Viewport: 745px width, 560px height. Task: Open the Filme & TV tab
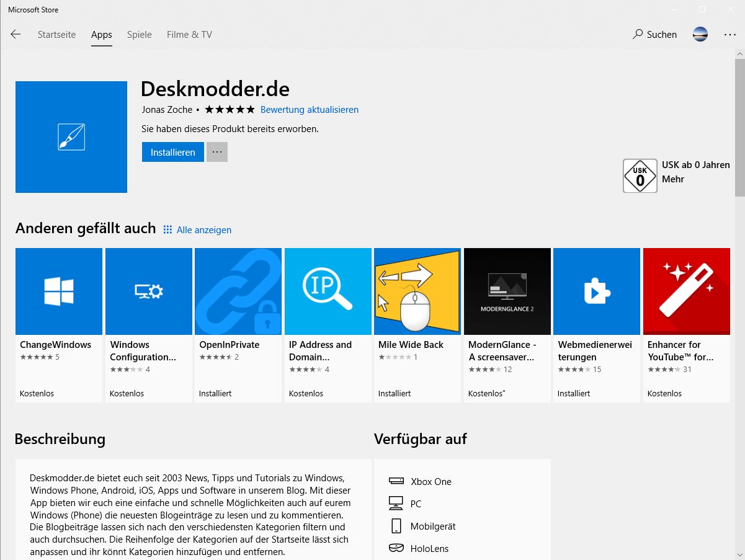[189, 35]
